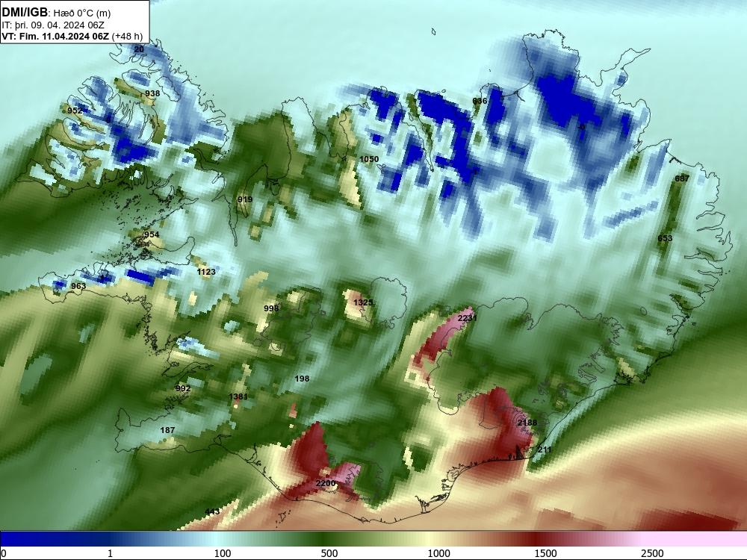Viewport: 747px width, 560px height.
Task: Click the map value 992
Action: click(x=183, y=388)
